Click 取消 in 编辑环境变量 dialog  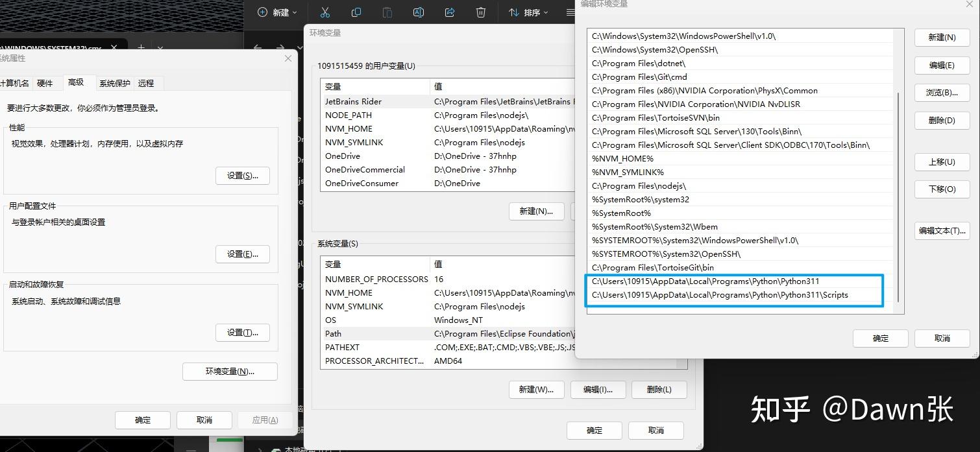click(942, 339)
